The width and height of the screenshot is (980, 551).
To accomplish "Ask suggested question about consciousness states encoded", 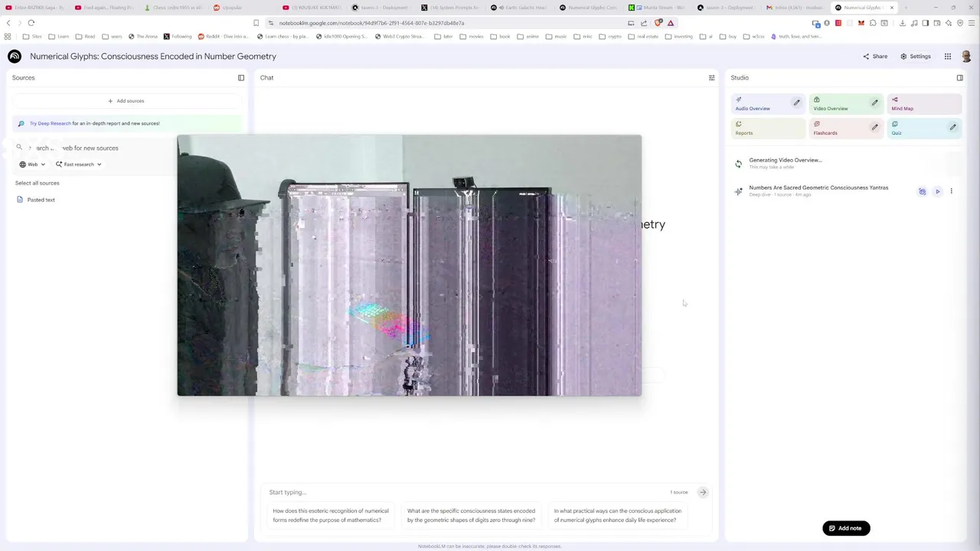I will click(x=471, y=516).
